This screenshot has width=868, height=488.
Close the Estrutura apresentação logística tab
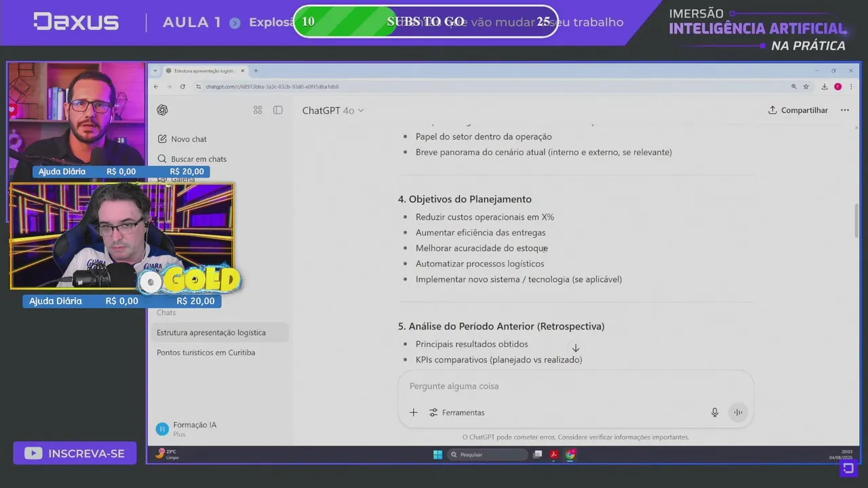(x=242, y=70)
